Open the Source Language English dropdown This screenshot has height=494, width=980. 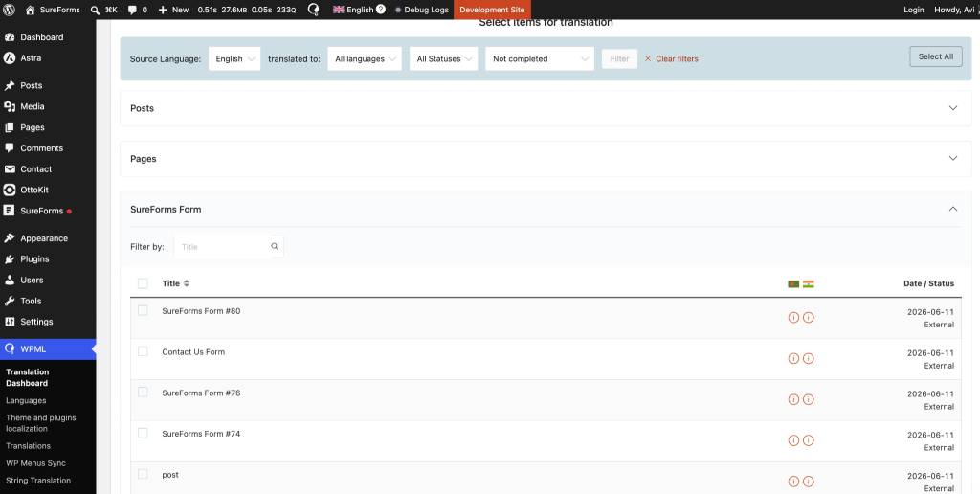click(234, 58)
